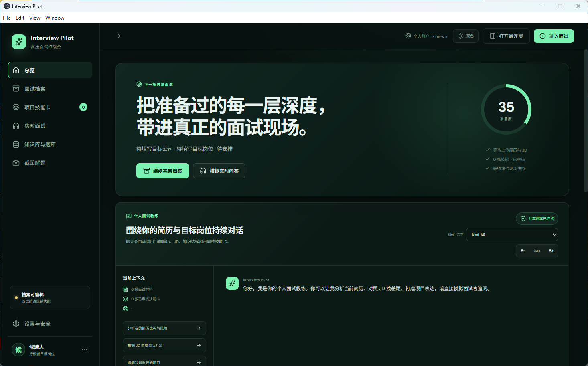Click 进入面试 button
The height and width of the screenshot is (366, 588).
[554, 36]
